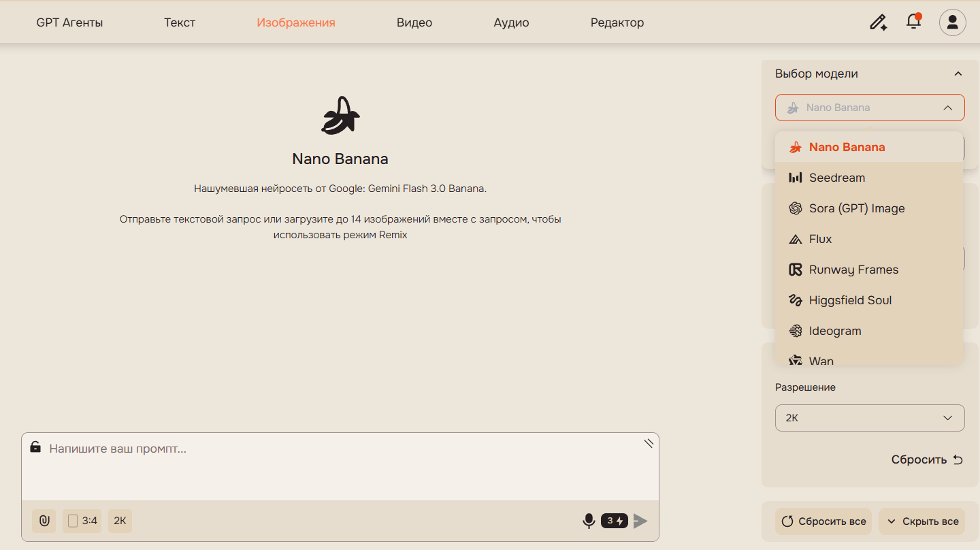The width and height of the screenshot is (980, 550).
Task: Close the Nano Banana model combo box
Action: pos(870,108)
